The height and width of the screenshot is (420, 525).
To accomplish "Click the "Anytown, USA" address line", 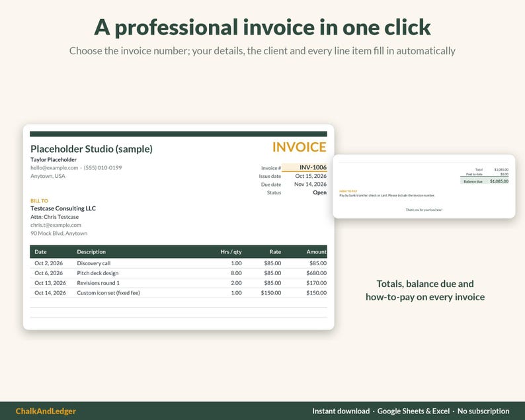I will pos(48,176).
